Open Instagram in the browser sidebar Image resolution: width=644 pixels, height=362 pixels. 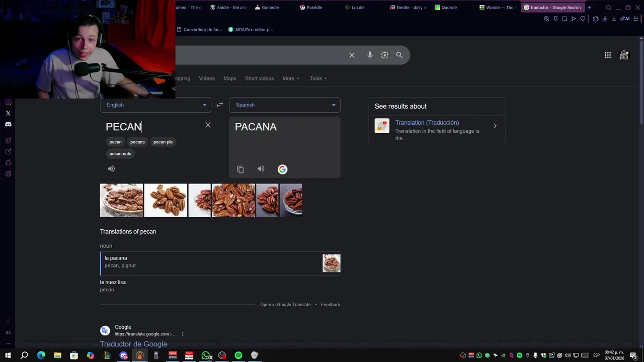point(8,102)
